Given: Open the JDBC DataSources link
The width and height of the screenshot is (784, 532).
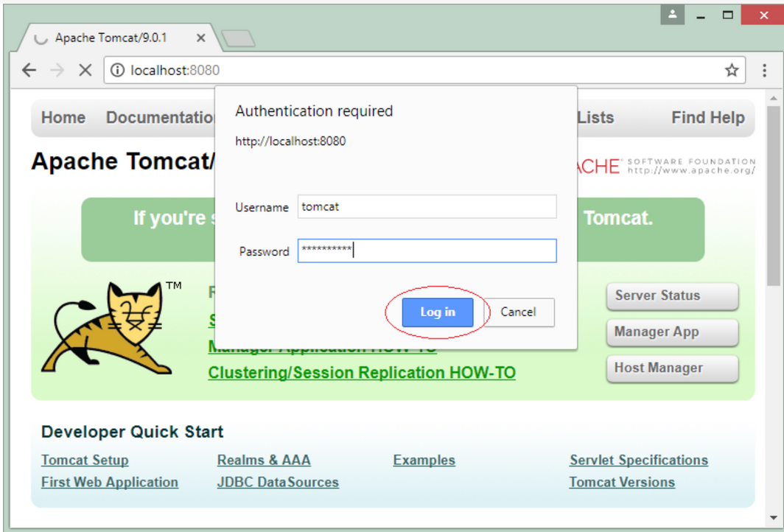Looking at the screenshot, I should point(278,483).
